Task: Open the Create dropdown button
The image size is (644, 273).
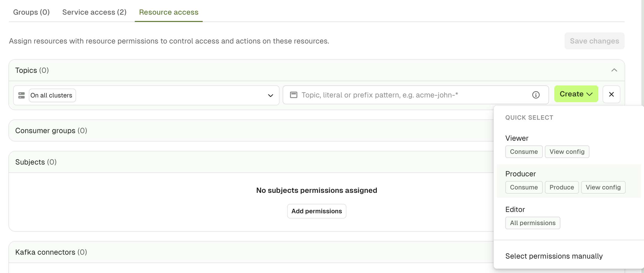Action: click(x=576, y=94)
